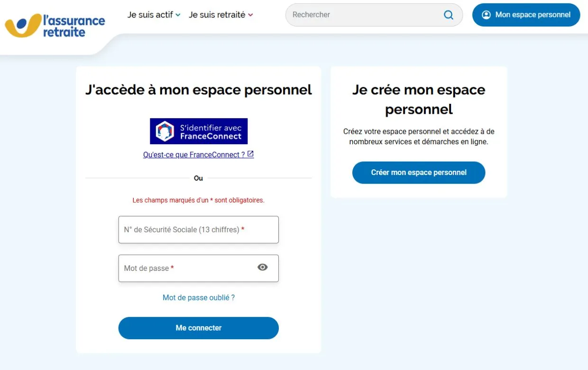Click the FranceConnect hexagon logo
The height and width of the screenshot is (370, 588).
point(165,130)
